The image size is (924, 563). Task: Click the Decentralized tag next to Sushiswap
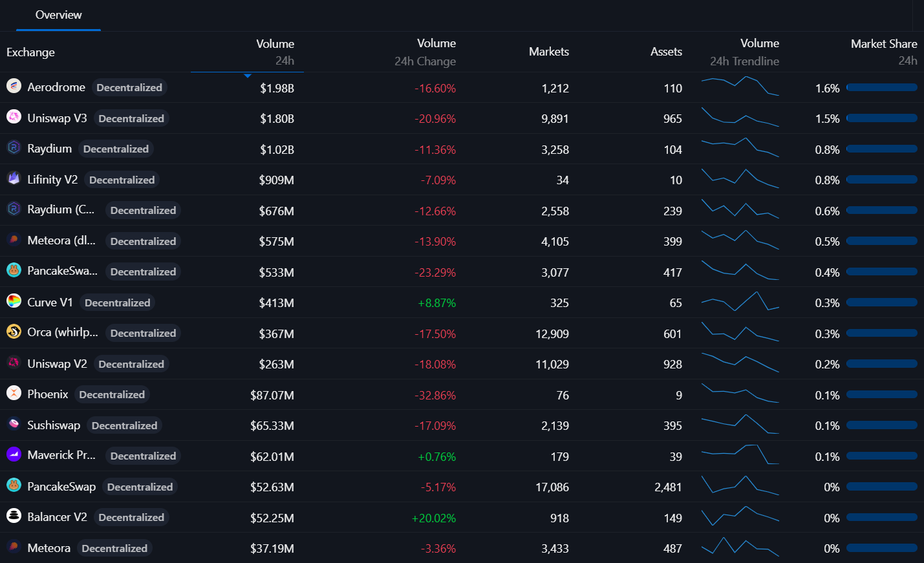[124, 425]
